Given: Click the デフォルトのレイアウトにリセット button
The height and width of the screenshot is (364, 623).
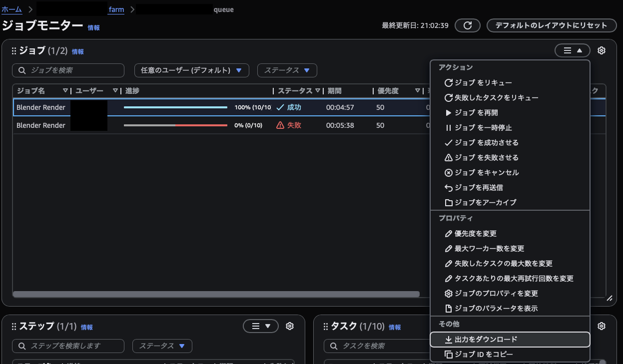Looking at the screenshot, I should (x=551, y=25).
